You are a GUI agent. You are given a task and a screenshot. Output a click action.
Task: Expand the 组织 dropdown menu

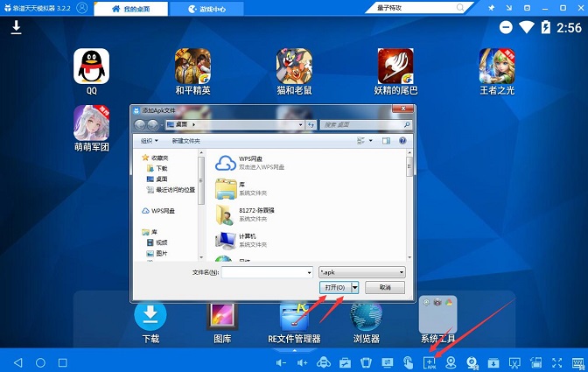[x=150, y=141]
